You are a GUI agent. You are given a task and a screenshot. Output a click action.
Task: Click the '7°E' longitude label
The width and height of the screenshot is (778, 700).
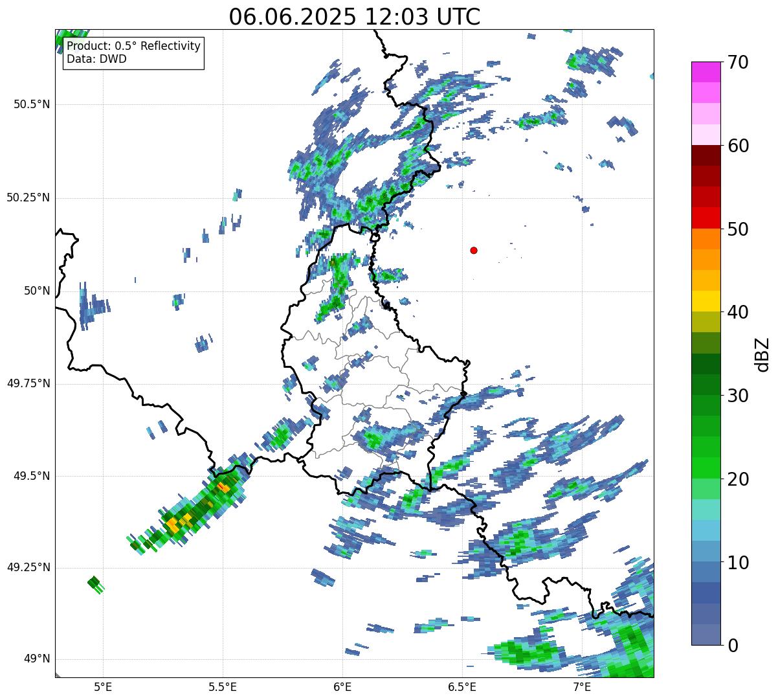[x=582, y=688]
